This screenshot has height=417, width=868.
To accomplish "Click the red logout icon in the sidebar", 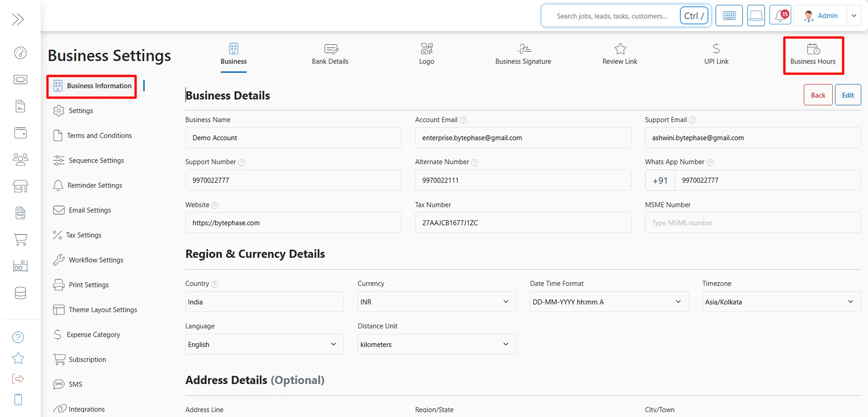I will pyautogui.click(x=18, y=379).
